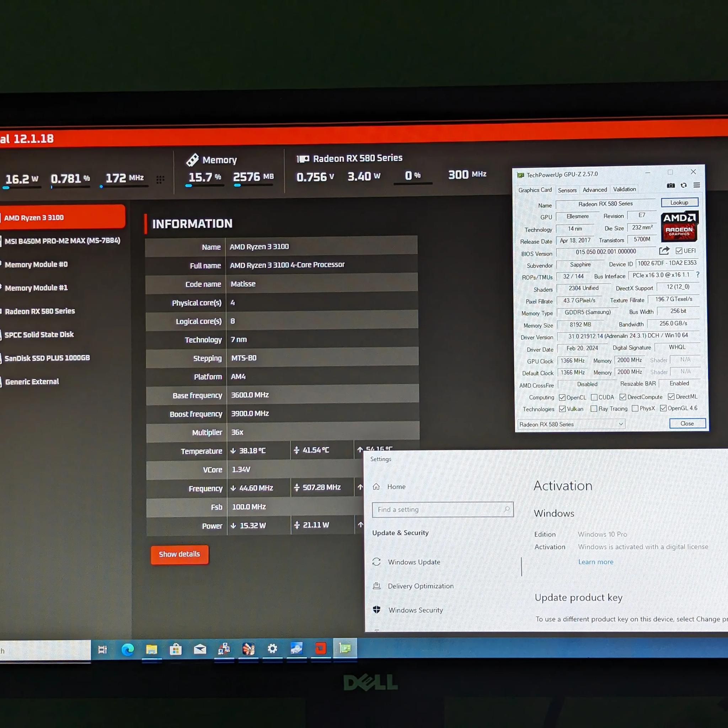728x728 pixels.
Task: Toggle the PhysX checkbox
Action: 635,408
